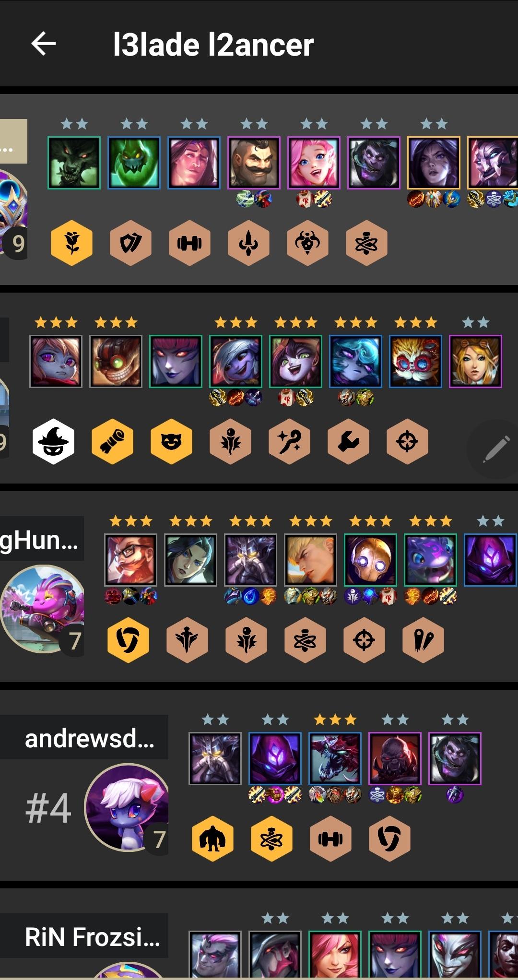Image resolution: width=518 pixels, height=980 pixels.
Task: Tap the bronze shield trait hexagon
Action: coord(131,243)
